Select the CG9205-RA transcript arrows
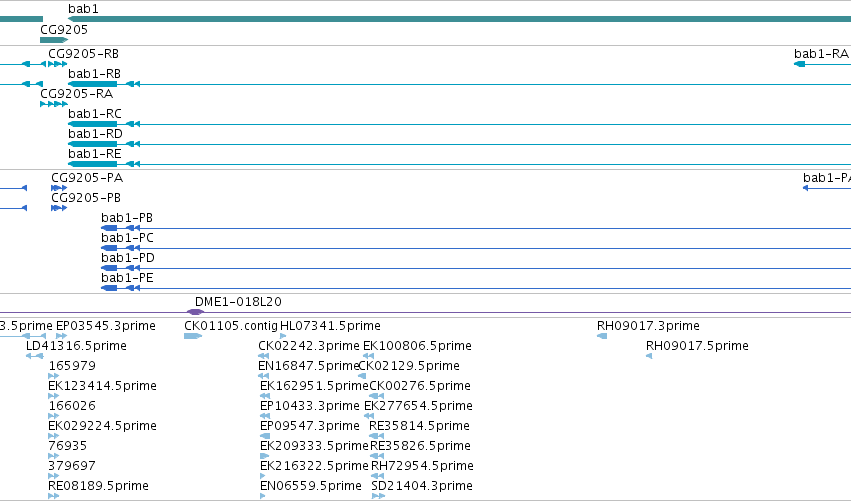851x501 pixels. 54,104
